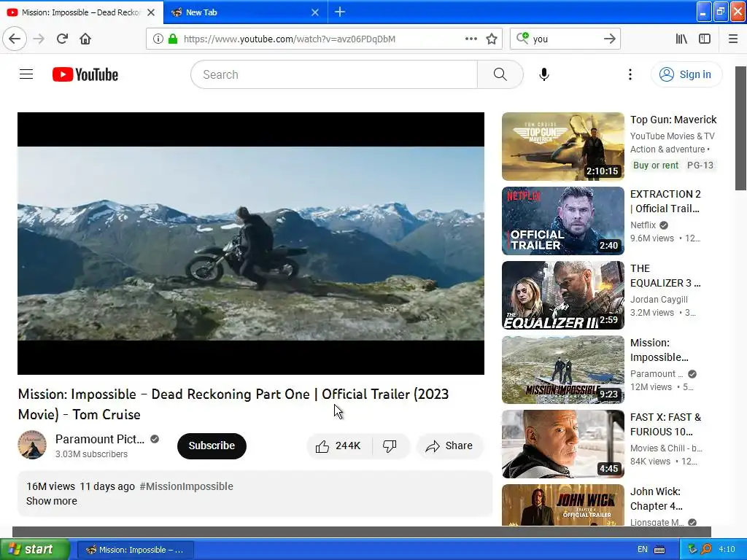Click the verified badge next to Paramount Pictures

click(155, 439)
